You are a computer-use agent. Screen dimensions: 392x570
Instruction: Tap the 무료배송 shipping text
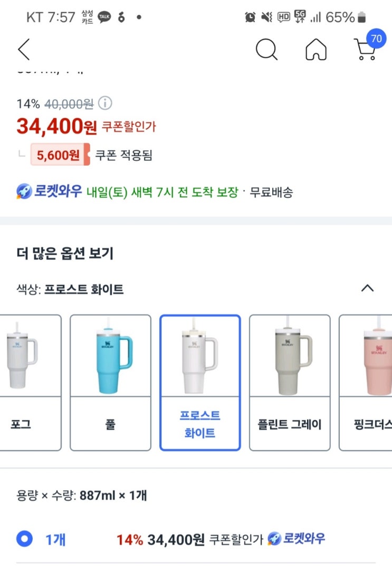click(271, 193)
